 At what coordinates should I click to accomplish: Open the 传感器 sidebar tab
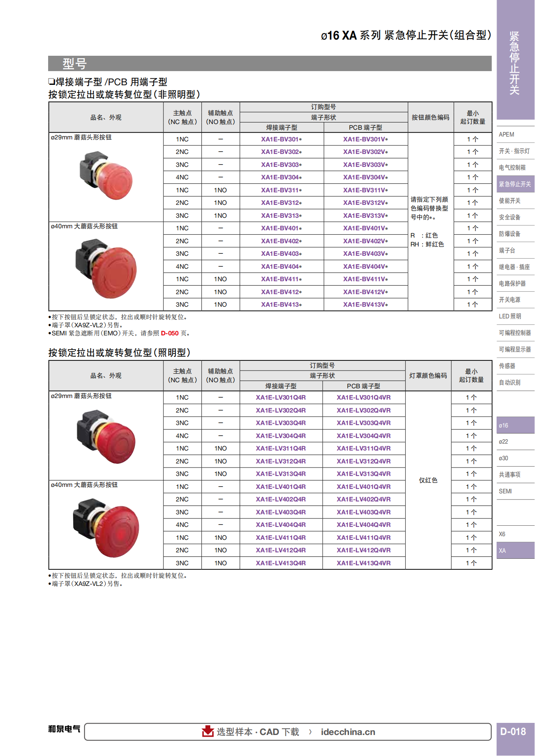tap(516, 366)
